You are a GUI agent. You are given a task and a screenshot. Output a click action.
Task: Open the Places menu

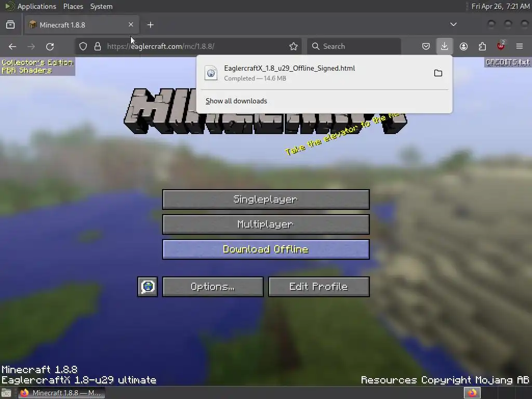(73, 6)
